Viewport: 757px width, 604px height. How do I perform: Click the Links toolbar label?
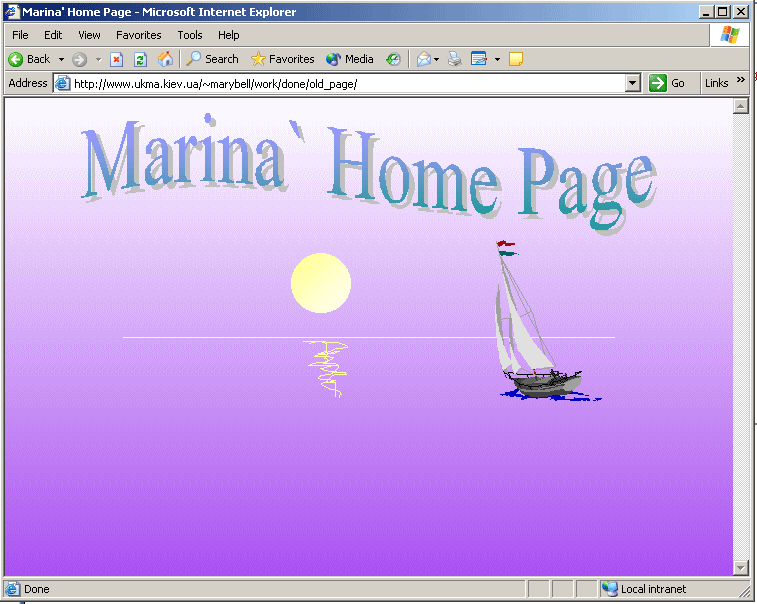[x=716, y=83]
